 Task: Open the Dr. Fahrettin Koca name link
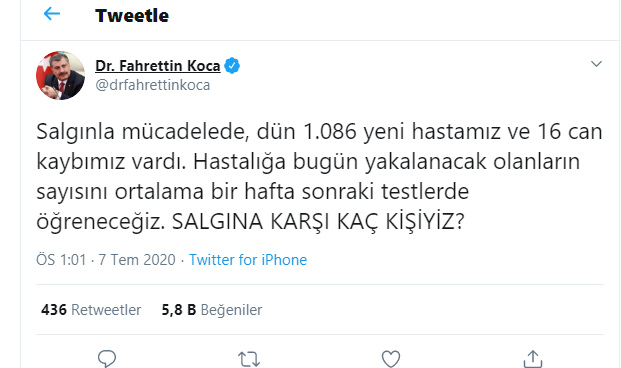click(158, 66)
